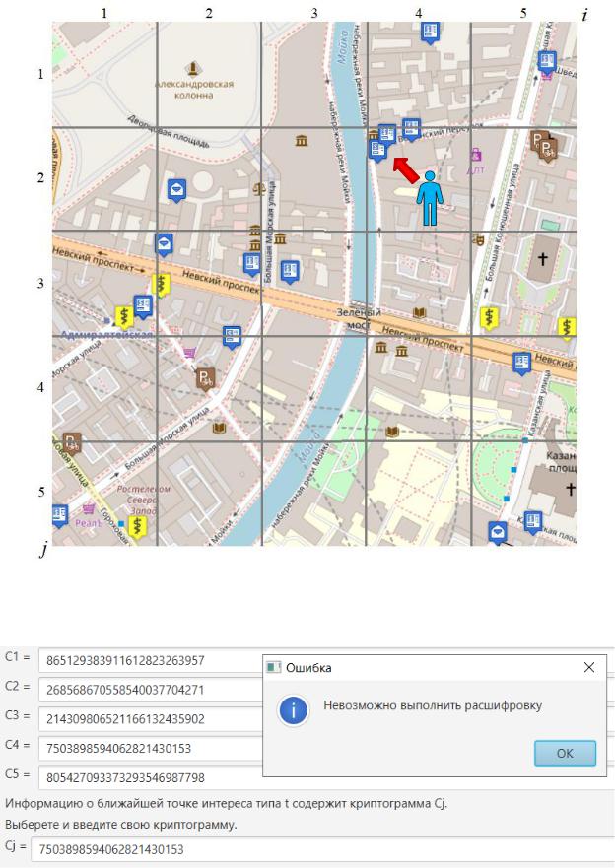615x868 pixels.
Task: Click ATM marker touching Большая Морская улица label
Action: 252,264
